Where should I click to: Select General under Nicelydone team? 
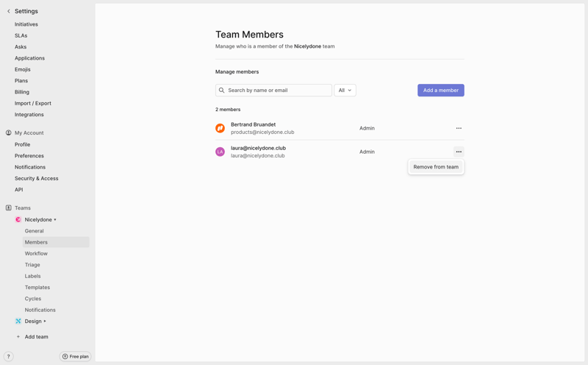[x=34, y=231]
